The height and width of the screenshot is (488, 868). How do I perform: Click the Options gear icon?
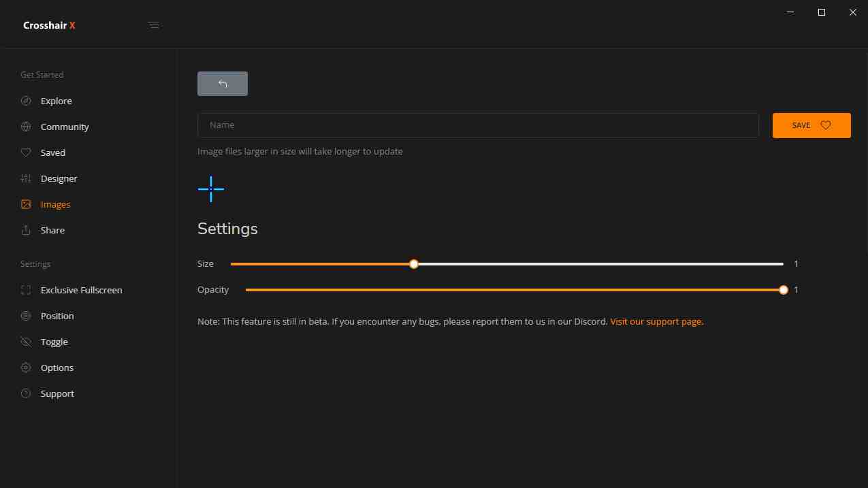(26, 368)
